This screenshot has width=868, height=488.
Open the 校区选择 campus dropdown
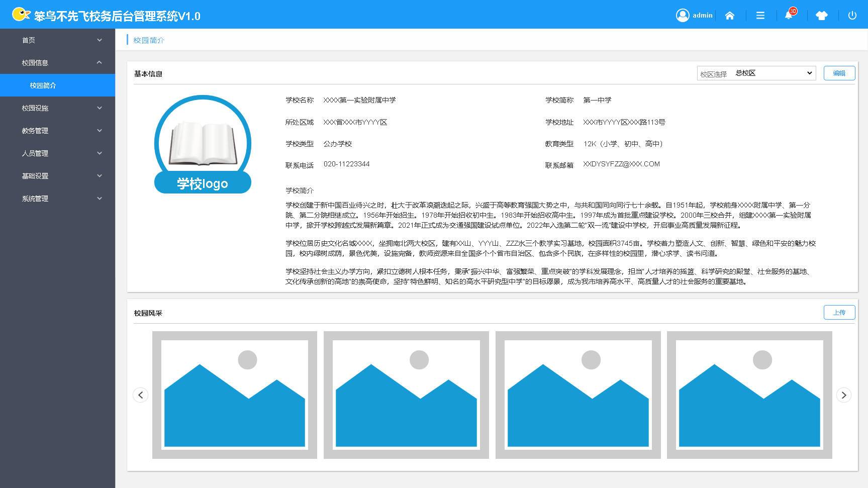773,73
